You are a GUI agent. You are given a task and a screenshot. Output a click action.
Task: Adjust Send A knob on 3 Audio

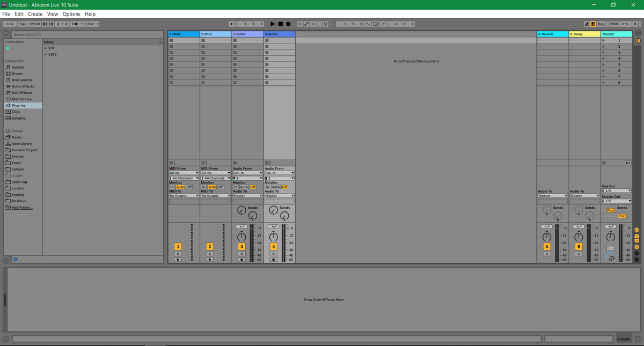[x=241, y=210]
